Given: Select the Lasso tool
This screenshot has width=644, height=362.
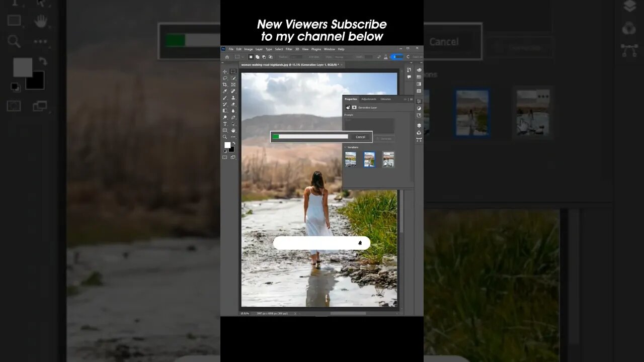Looking at the screenshot, I should (224, 78).
